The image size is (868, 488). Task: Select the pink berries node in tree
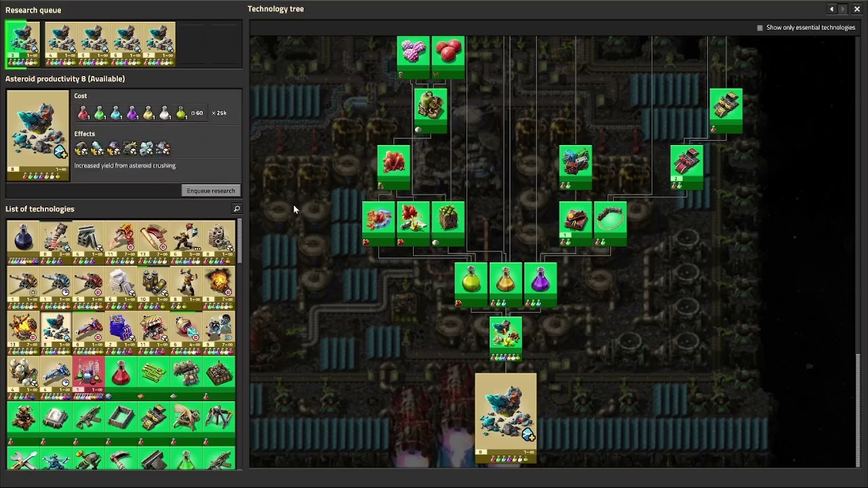tap(414, 58)
